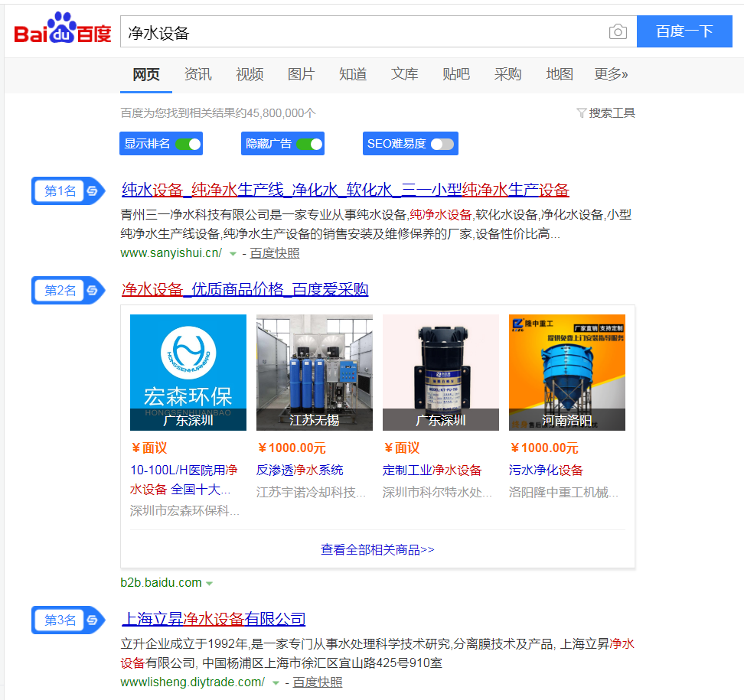744x700 pixels.
Task: Switch to the 知道 tab
Action: 353,74
